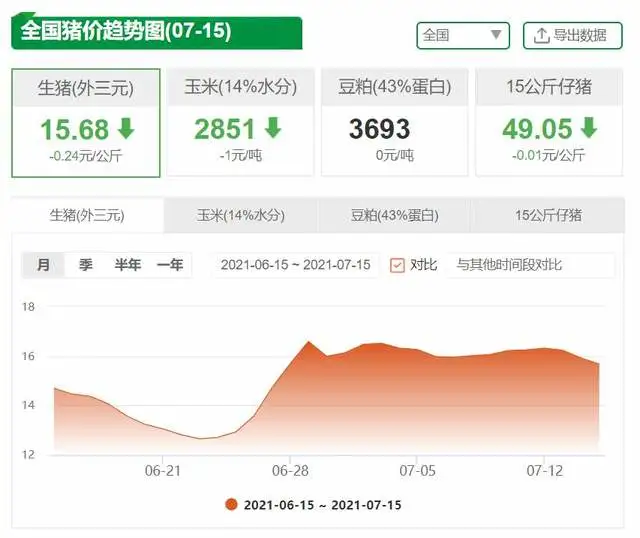Viewport: 640px width, 538px height.
Task: Click the 全国猪价趋势图(07-15) title
Action: (126, 31)
